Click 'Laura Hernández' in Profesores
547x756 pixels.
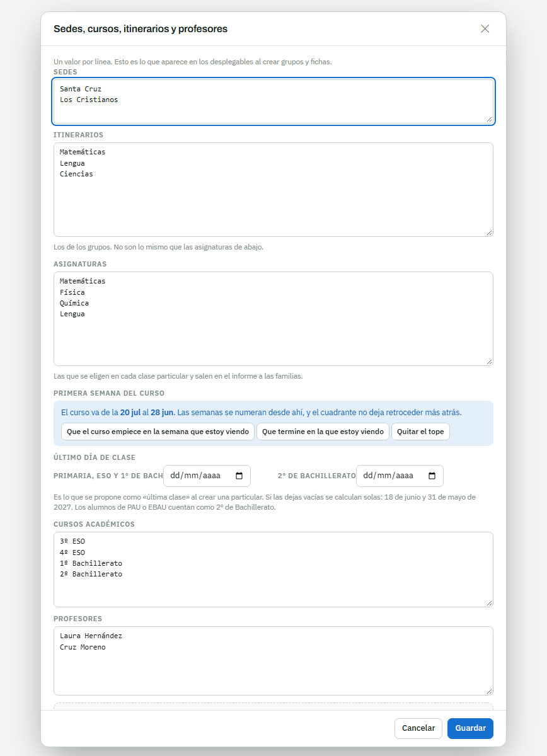pos(91,636)
